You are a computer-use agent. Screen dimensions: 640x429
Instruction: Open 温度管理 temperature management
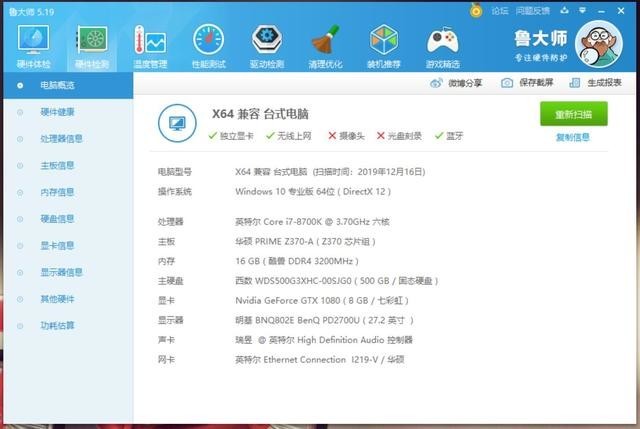[x=150, y=46]
